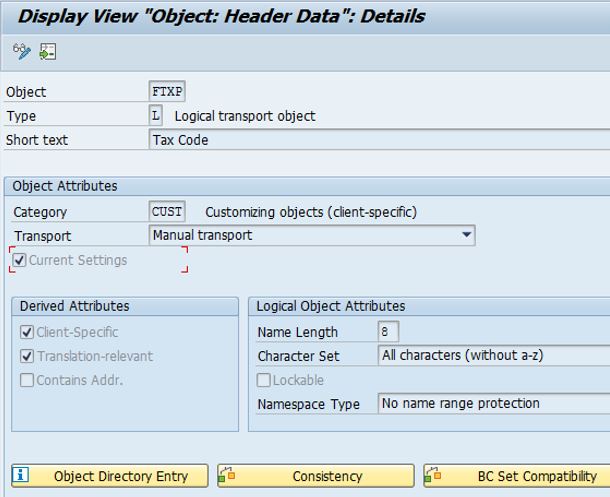Click the icon on BC Set Compatibility button
Screen dimensions: 610x497
click(x=433, y=475)
